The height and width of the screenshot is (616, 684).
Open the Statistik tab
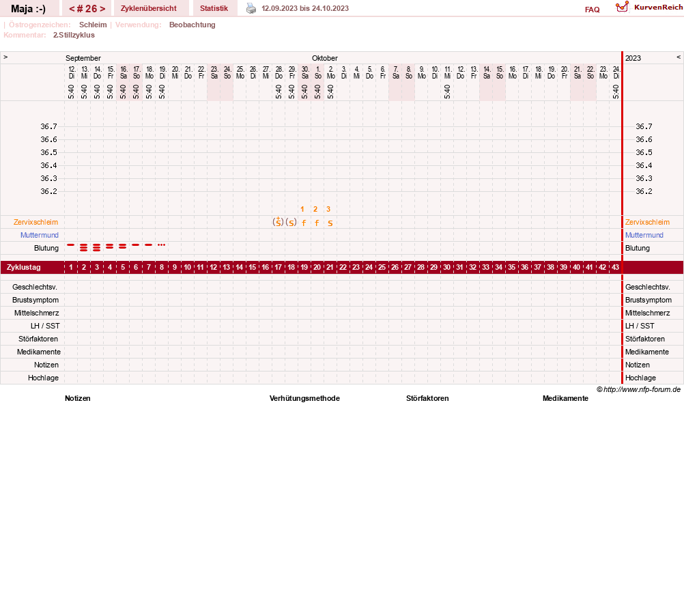click(214, 8)
